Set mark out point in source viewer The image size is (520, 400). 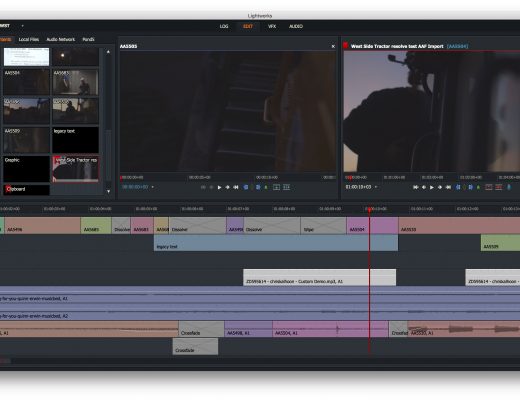point(258,187)
